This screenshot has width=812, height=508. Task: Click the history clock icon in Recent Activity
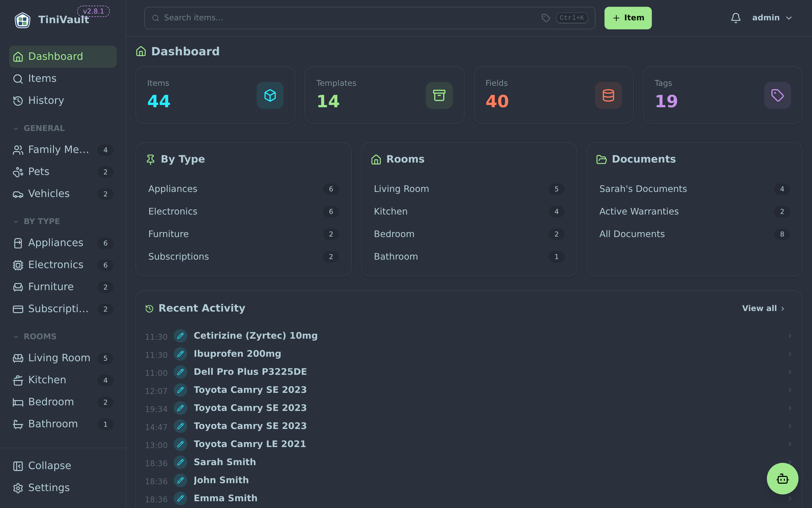(149, 308)
